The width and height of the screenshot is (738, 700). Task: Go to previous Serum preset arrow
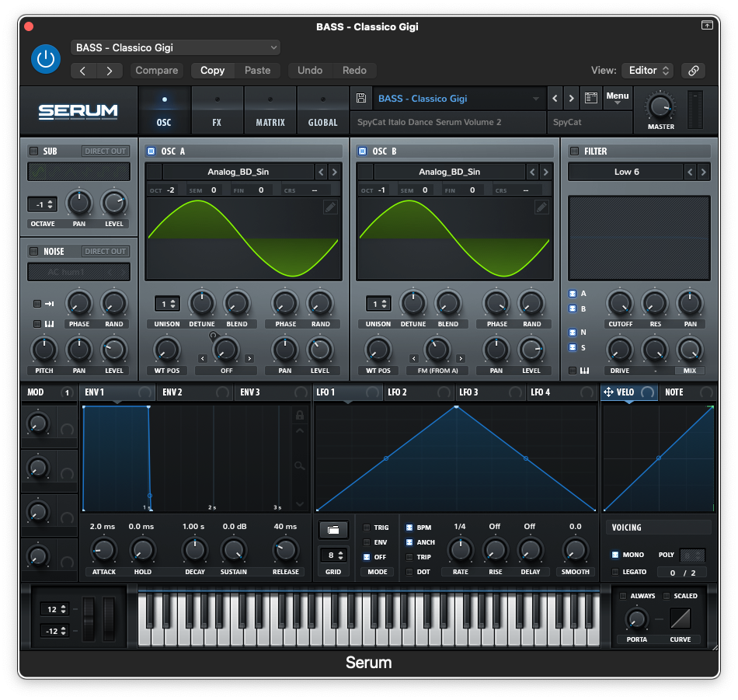point(555,99)
